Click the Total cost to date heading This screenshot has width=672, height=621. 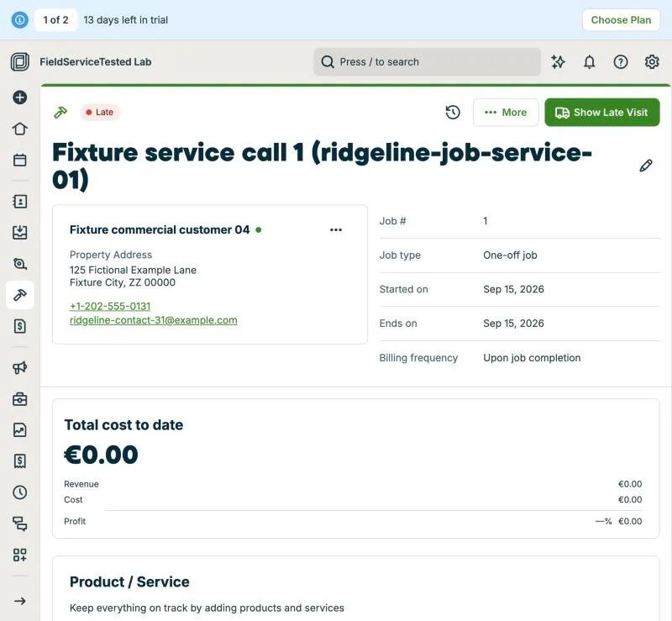click(x=123, y=425)
